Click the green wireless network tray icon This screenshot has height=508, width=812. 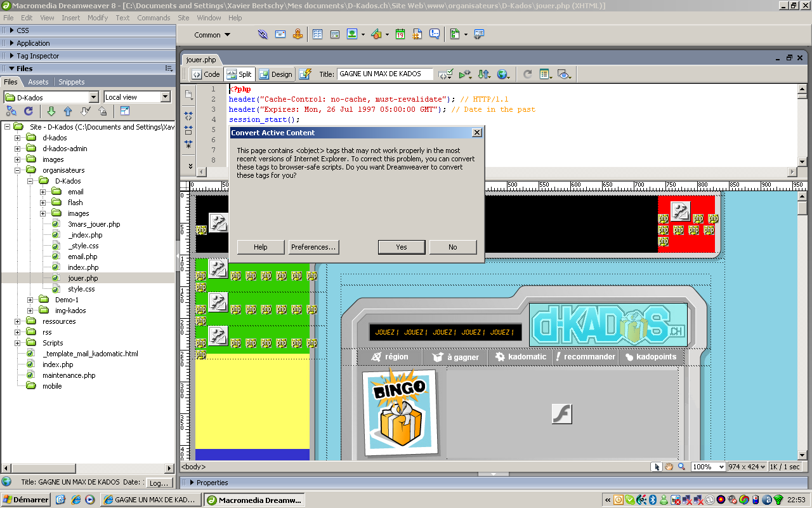point(778,500)
